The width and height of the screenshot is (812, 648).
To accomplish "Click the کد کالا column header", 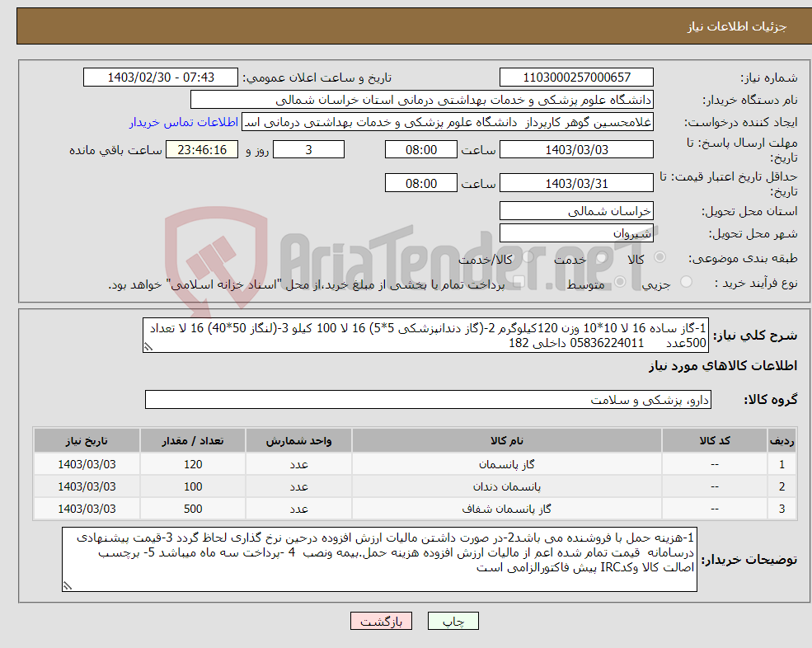I will [715, 441].
